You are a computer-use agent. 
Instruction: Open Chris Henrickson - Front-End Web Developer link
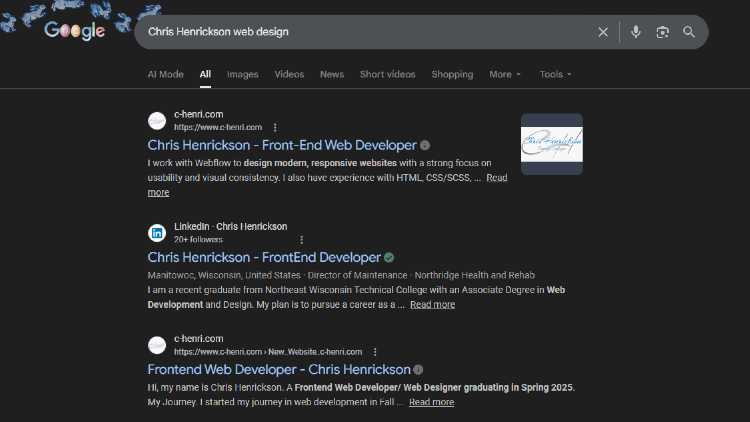282,145
